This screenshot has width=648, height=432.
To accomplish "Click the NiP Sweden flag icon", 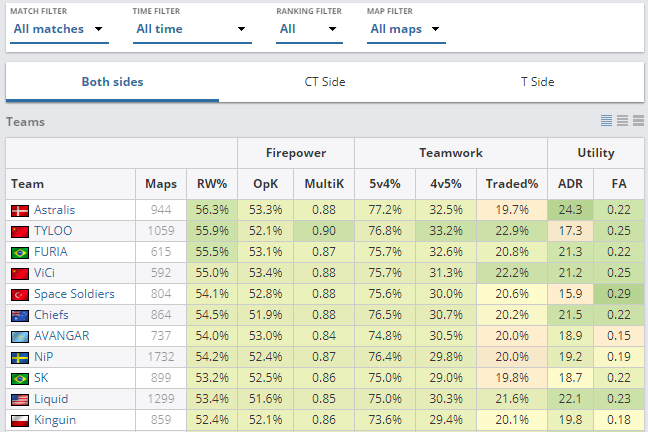I will pos(20,358).
